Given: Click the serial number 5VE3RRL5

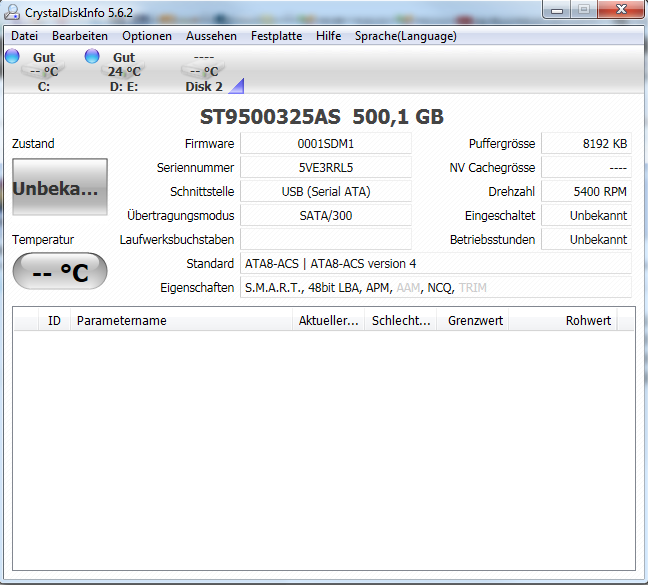Looking at the screenshot, I should (326, 168).
